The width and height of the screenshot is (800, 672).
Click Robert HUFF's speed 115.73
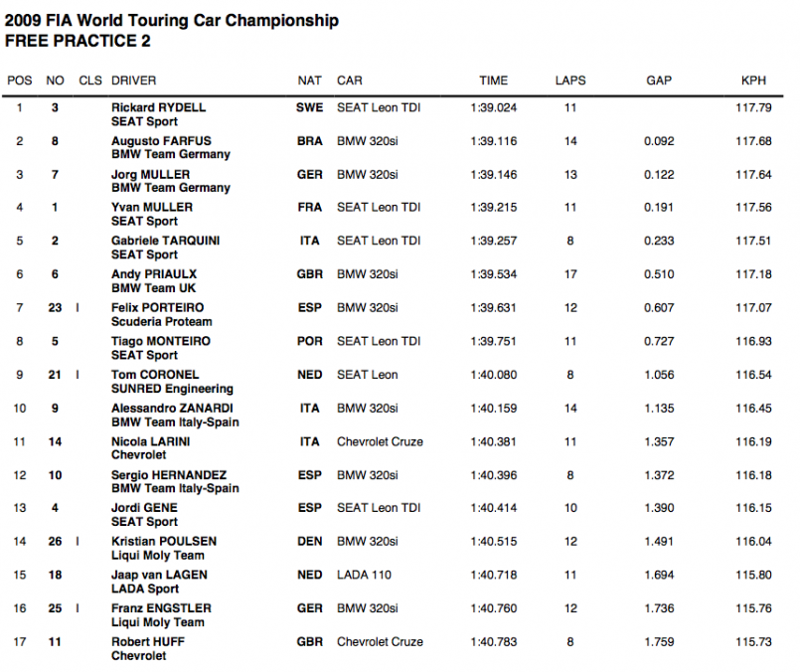pyautogui.click(x=754, y=641)
